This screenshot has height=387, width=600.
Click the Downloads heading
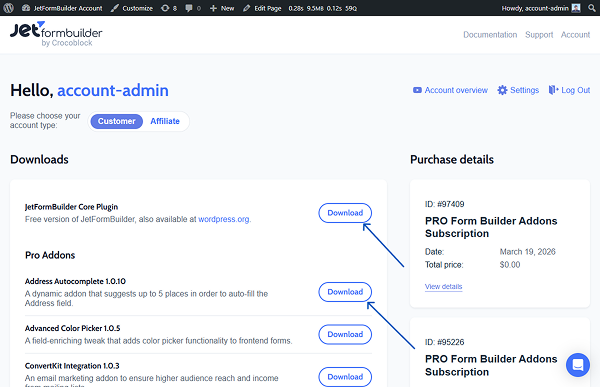39,160
